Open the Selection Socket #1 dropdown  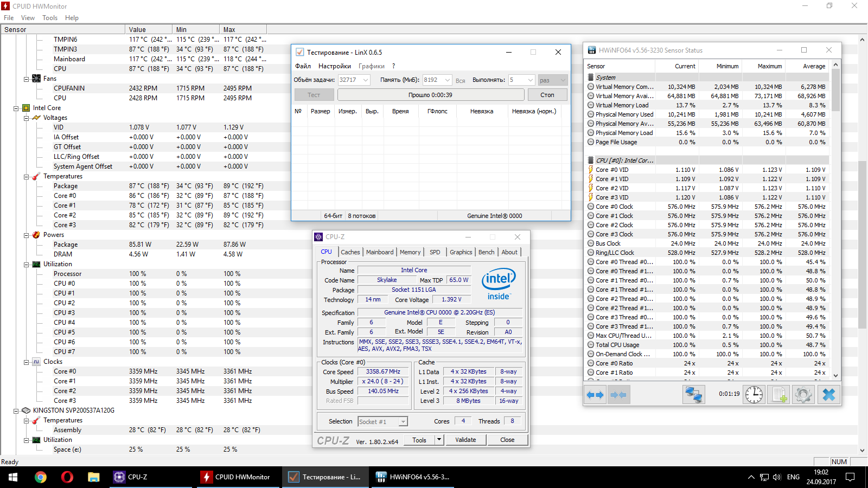pyautogui.click(x=403, y=421)
